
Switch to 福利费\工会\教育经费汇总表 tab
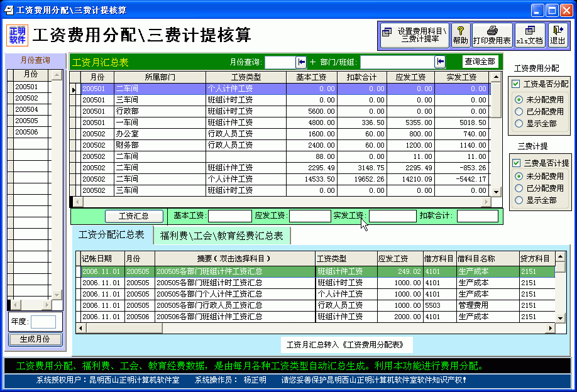point(221,236)
